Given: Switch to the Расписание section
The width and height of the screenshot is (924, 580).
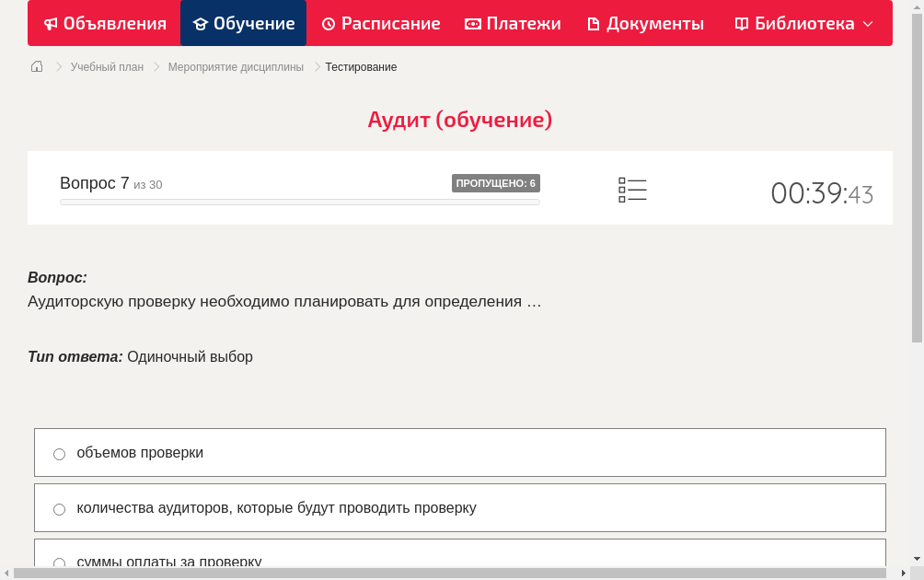Looking at the screenshot, I should click(x=380, y=23).
